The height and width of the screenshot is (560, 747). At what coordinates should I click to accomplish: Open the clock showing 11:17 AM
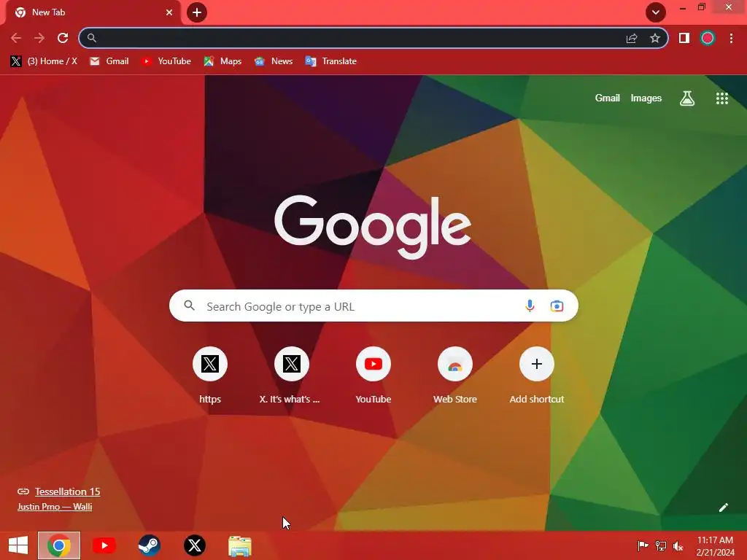coord(715,545)
